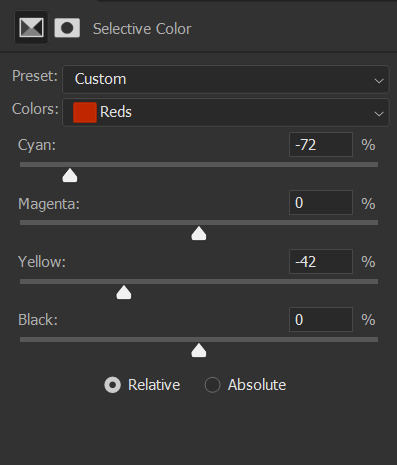Open the Colors dropdown showing Reds
This screenshot has width=397, height=465.
226,112
